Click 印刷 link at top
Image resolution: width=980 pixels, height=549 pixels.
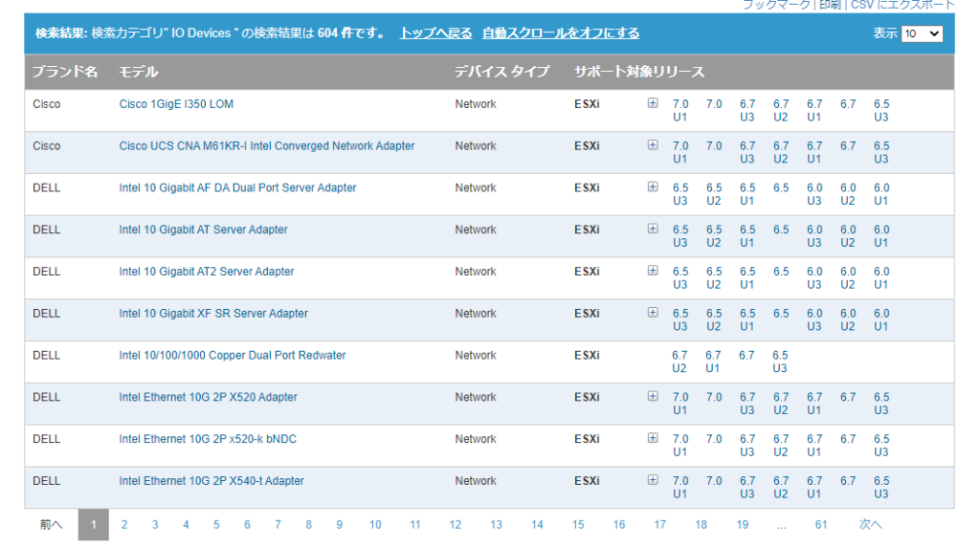(x=830, y=5)
